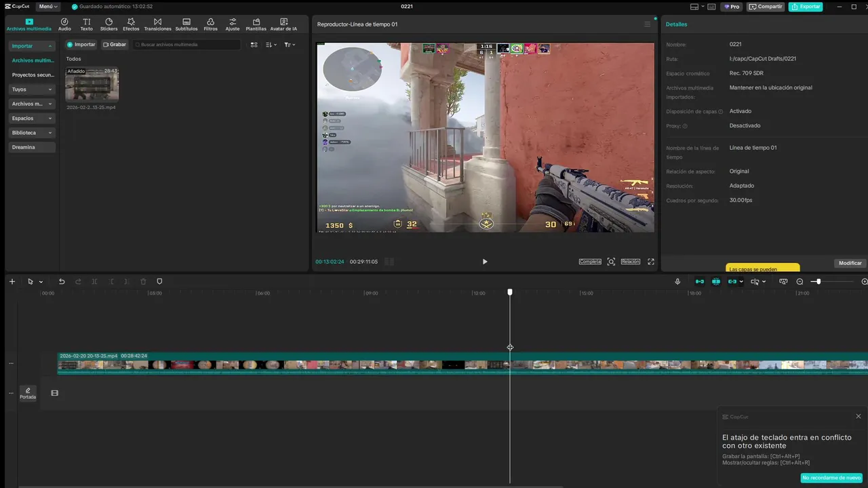Select the imported video thumbnail
The image size is (868, 488).
pos(92,84)
